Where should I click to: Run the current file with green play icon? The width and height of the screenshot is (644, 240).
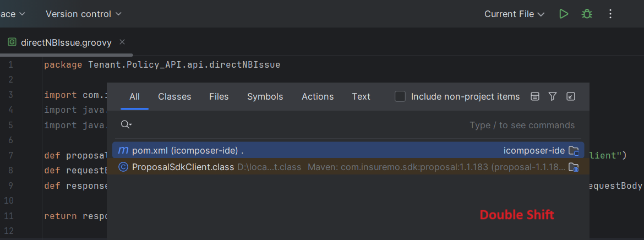click(x=564, y=14)
